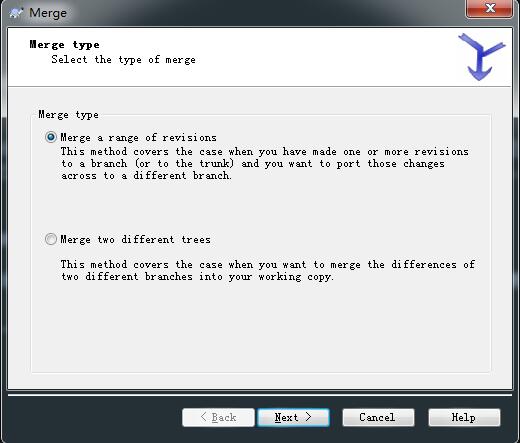520x443 pixels.
Task: Go to the next step with Next
Action: (x=293, y=417)
